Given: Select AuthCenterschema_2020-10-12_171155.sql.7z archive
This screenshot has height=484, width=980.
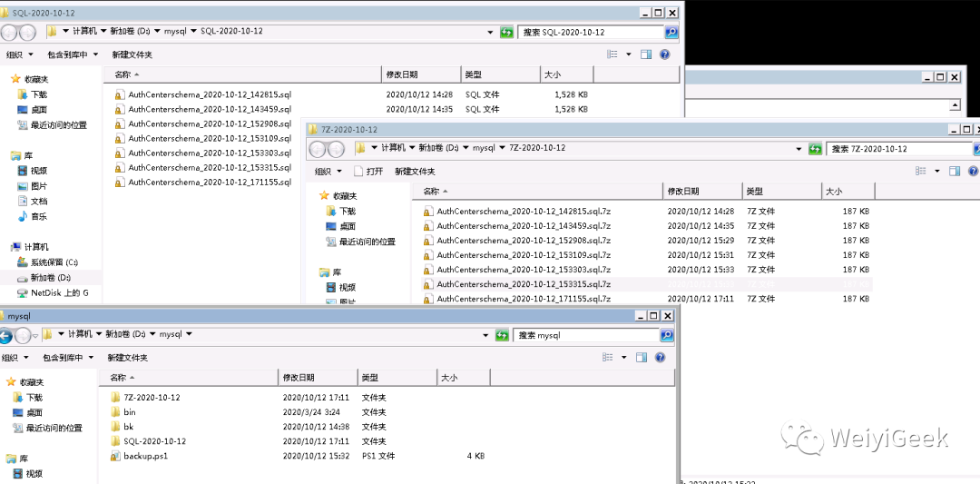Looking at the screenshot, I should click(x=517, y=299).
